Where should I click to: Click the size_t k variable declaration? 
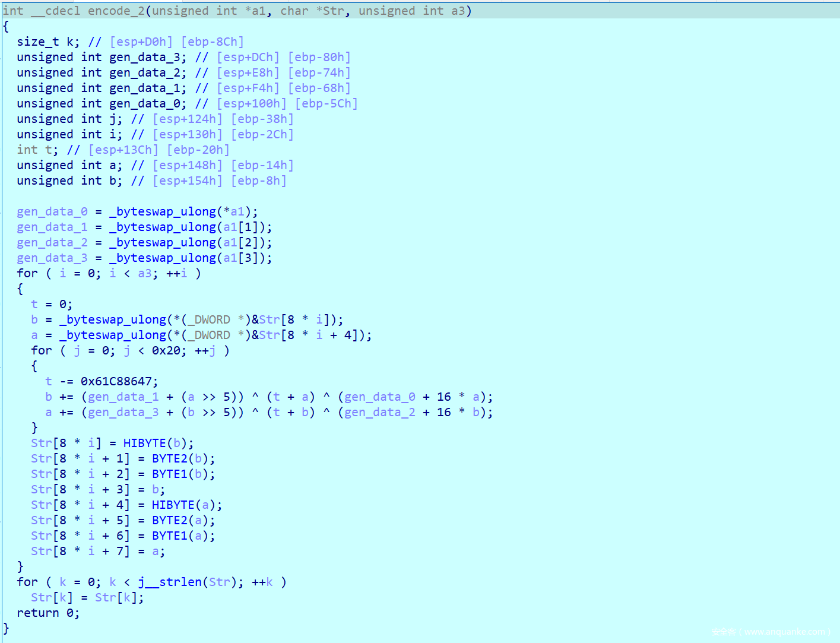47,42
